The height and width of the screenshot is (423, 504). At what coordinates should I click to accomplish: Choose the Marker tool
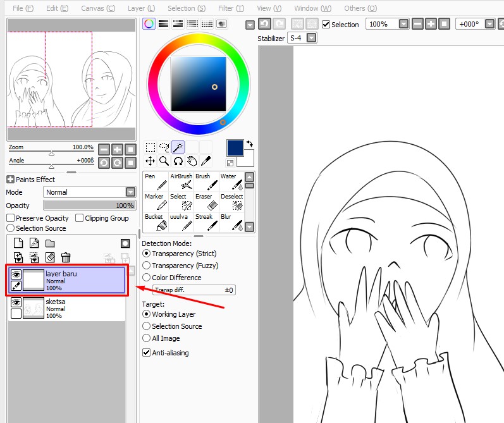coord(156,202)
